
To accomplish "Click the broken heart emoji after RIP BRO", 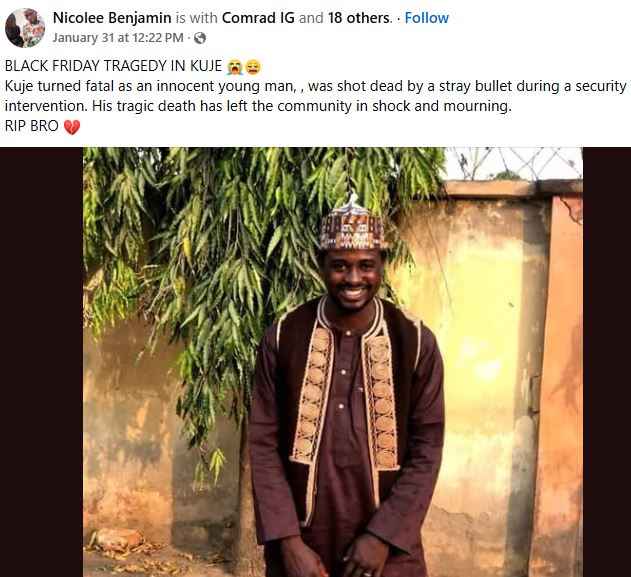I will tap(72, 127).
